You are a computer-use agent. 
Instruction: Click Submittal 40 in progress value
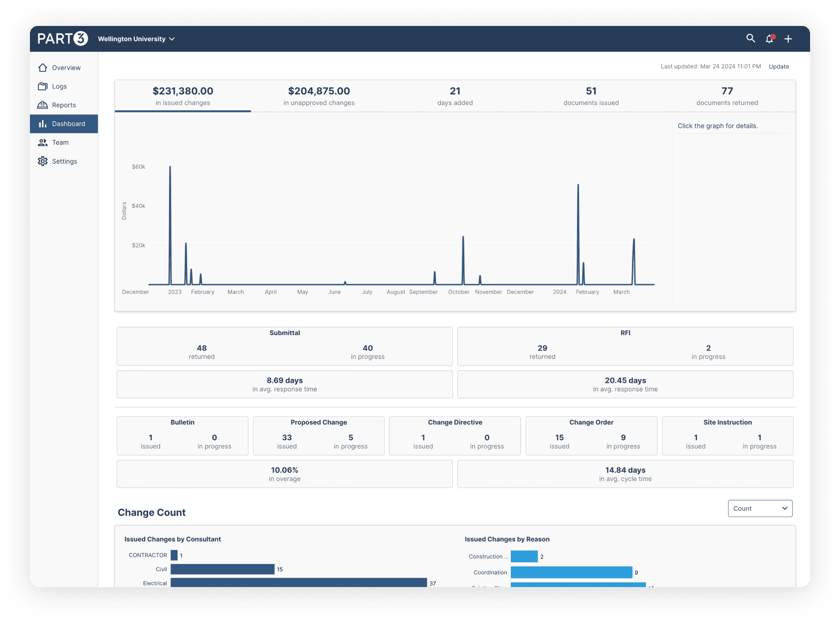pyautogui.click(x=368, y=348)
